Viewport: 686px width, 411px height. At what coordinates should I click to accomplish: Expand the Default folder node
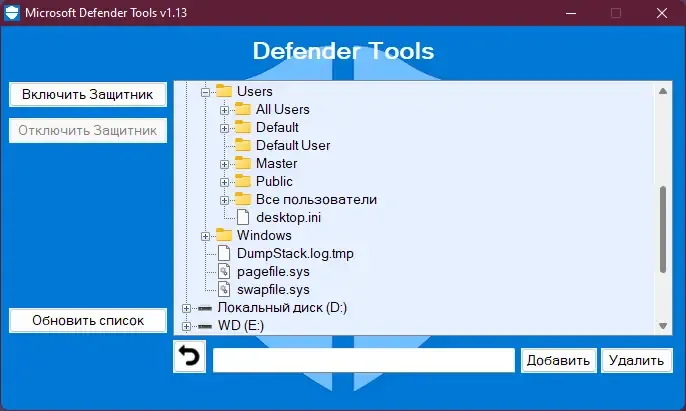(224, 128)
